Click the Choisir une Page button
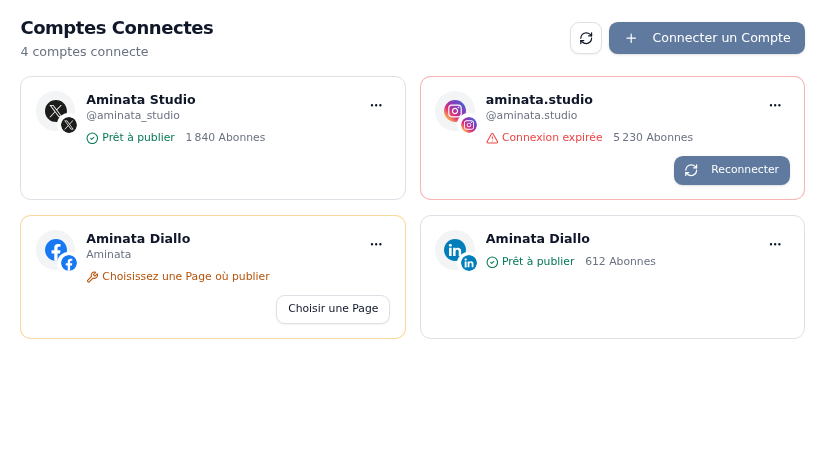 [333, 309]
